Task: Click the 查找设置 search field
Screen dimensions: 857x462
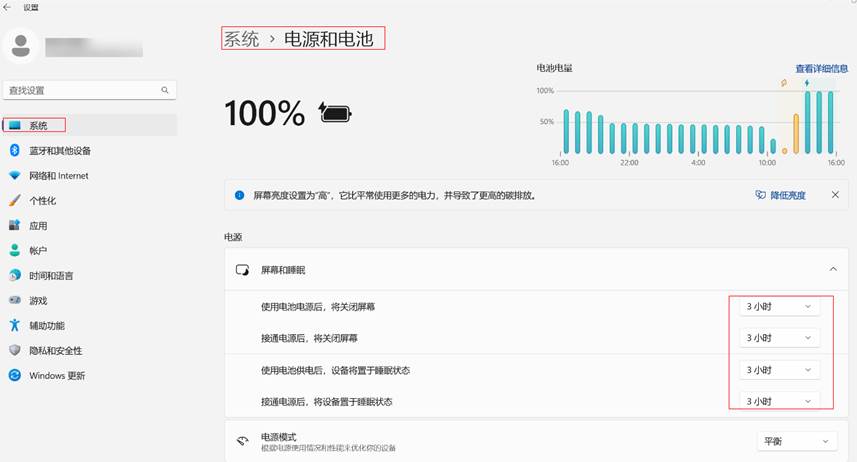Action: pos(80,90)
